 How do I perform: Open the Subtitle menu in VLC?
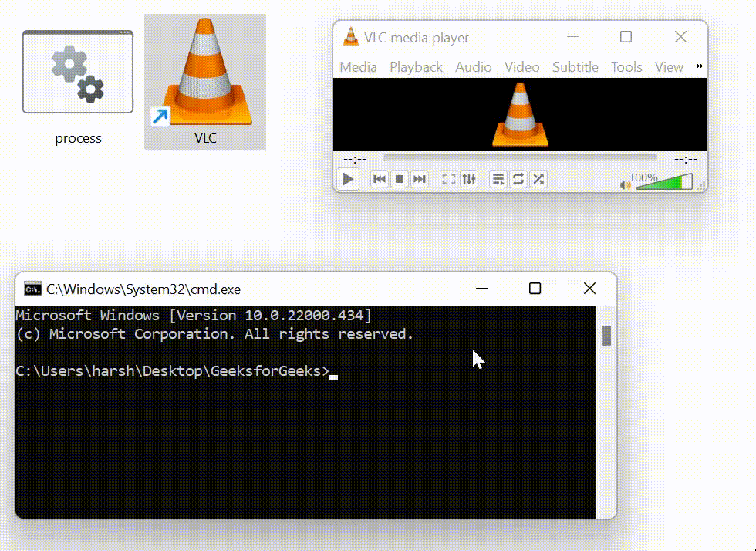(575, 67)
